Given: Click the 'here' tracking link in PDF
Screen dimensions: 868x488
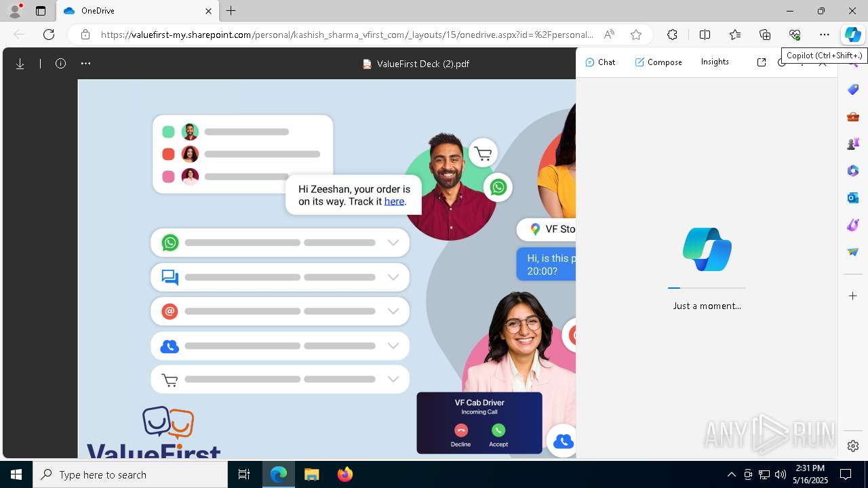Looking at the screenshot, I should (394, 201).
